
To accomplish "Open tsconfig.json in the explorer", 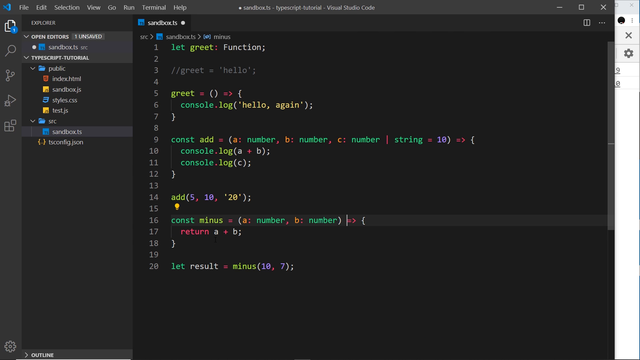I will tap(66, 142).
